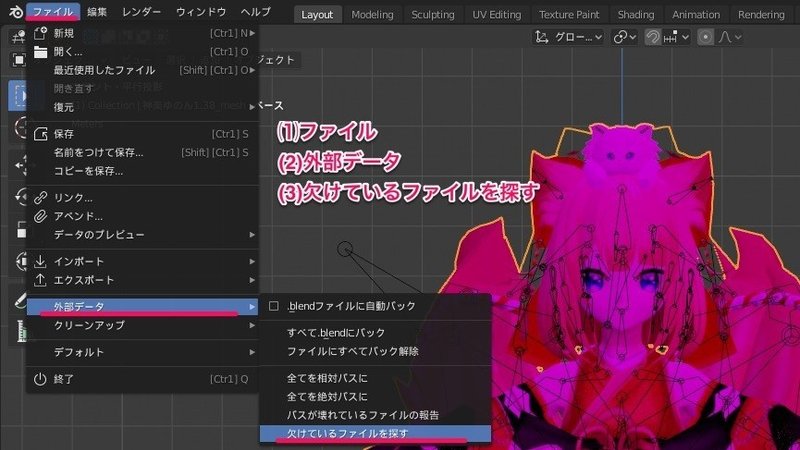
Task: Expand 最近使用したファイル submenu
Action: click(x=142, y=70)
